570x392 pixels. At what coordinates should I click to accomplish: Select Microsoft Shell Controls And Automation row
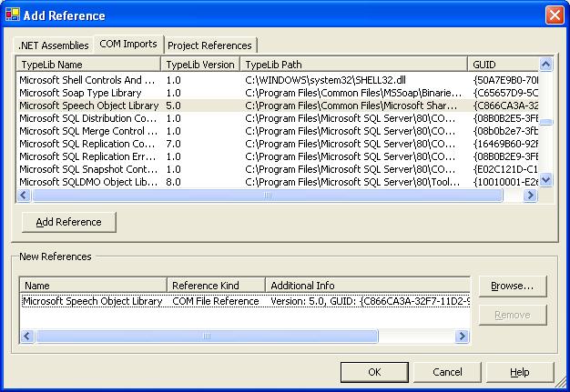tap(87, 80)
